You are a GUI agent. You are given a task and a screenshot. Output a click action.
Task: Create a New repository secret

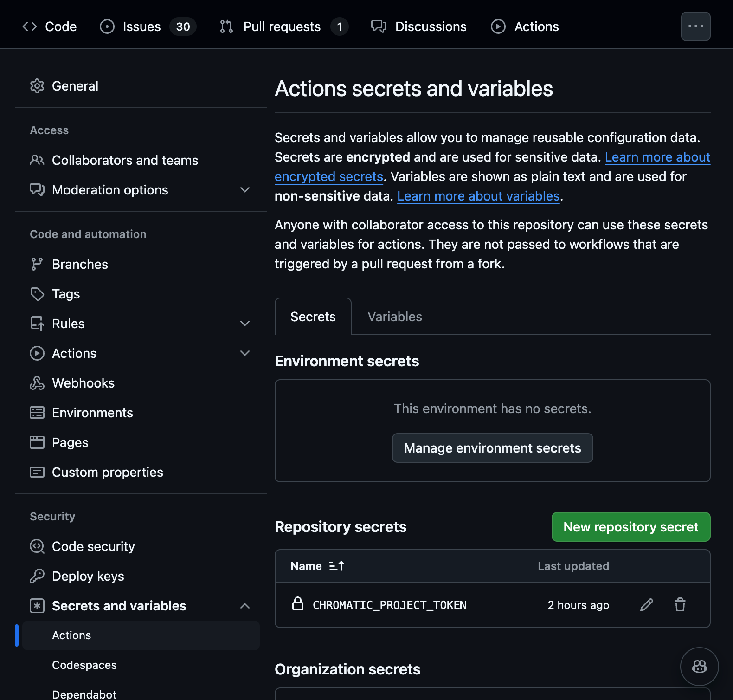pyautogui.click(x=631, y=527)
